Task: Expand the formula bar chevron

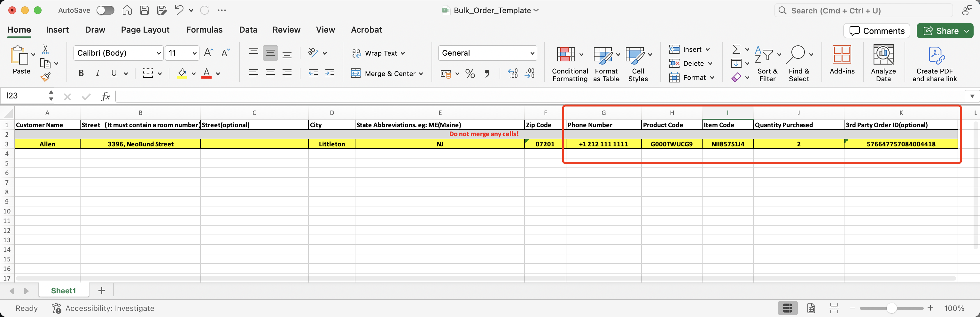Action: click(x=972, y=96)
